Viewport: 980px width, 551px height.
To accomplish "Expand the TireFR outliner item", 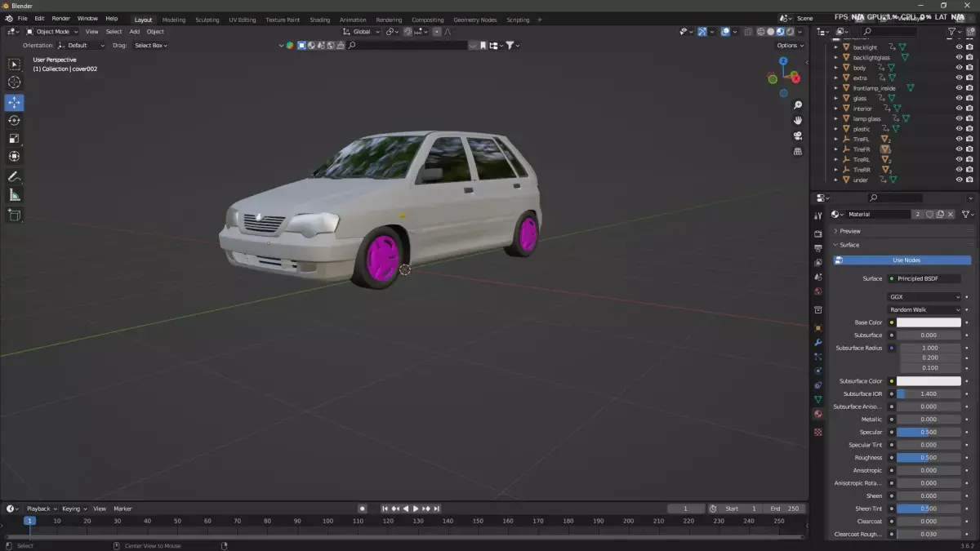I will pos(835,149).
